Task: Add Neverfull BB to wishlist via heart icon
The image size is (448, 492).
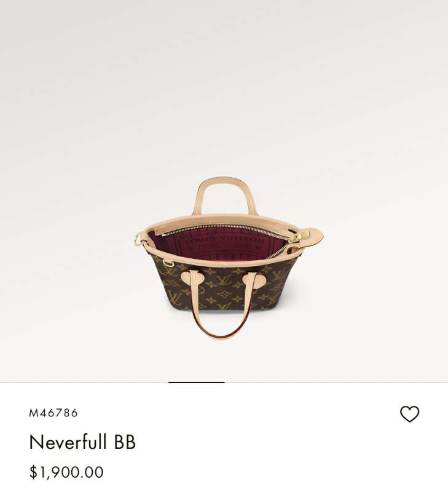Action: coord(409,414)
